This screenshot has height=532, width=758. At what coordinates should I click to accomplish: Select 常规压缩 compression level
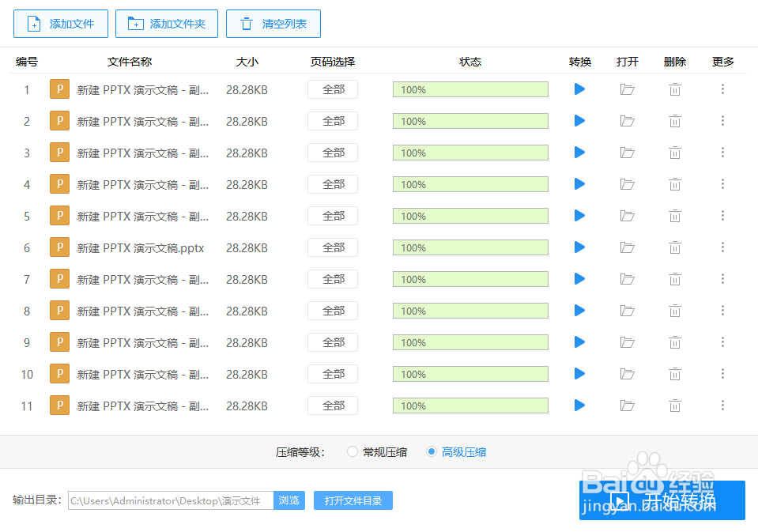point(353,451)
